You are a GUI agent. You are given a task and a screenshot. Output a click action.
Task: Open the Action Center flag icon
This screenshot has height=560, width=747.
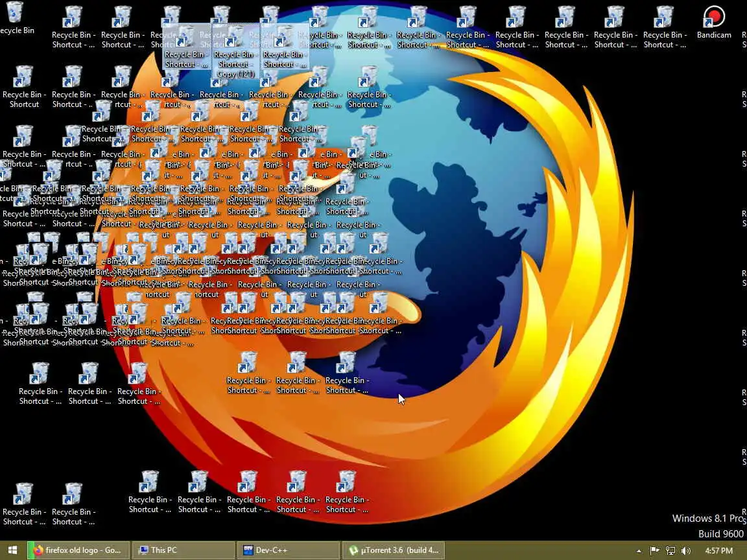(654, 550)
